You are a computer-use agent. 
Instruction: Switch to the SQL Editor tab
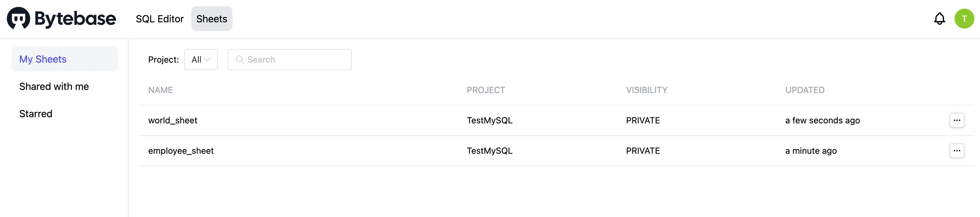click(159, 19)
